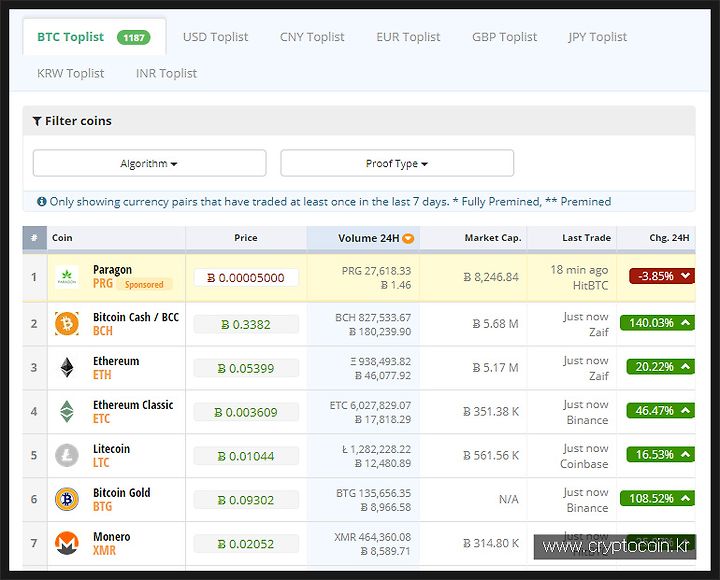720x580 pixels.
Task: Open the Litecoin coin name link
Action: pos(111,449)
